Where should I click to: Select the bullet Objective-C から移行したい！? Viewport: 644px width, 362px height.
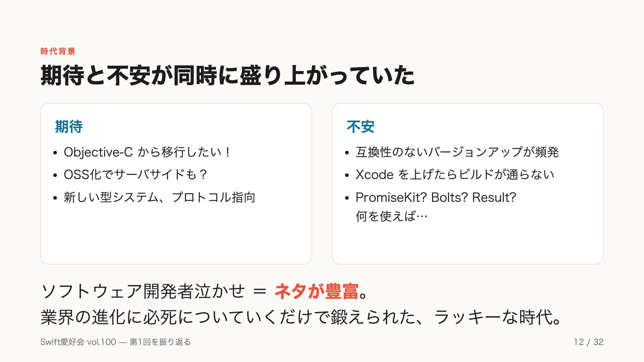coord(147,152)
